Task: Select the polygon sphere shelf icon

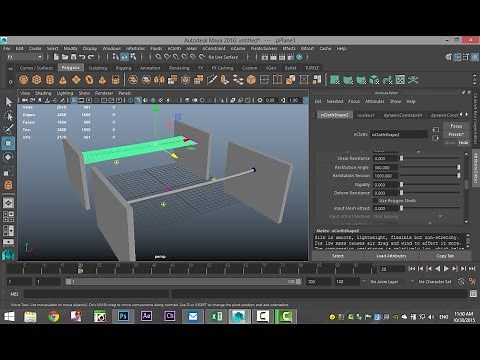Action: point(23,80)
